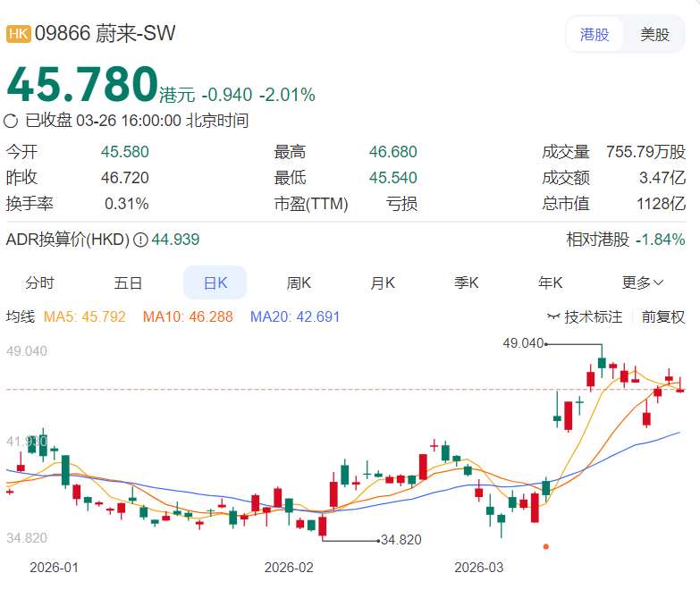The image size is (700, 590).
Task: Click the 均线 label
Action: point(20,316)
